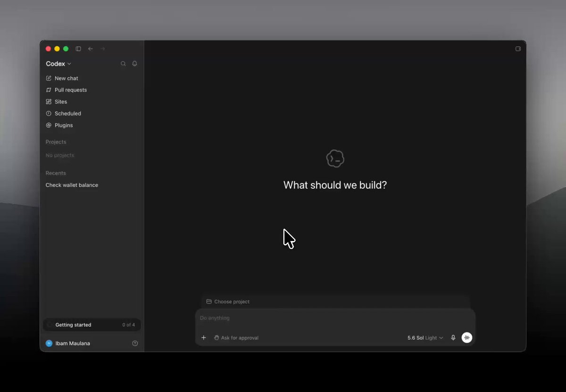The width and height of the screenshot is (566, 392).
Task: Go forward with the right arrow
Action: pos(103,49)
